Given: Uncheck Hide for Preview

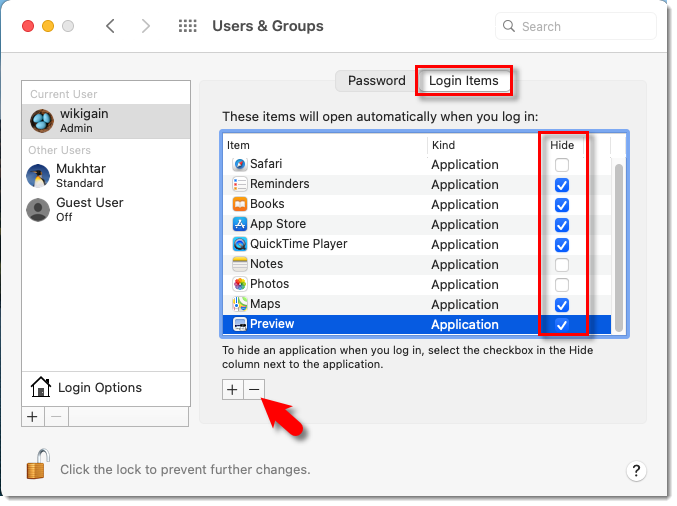Looking at the screenshot, I should (562, 325).
